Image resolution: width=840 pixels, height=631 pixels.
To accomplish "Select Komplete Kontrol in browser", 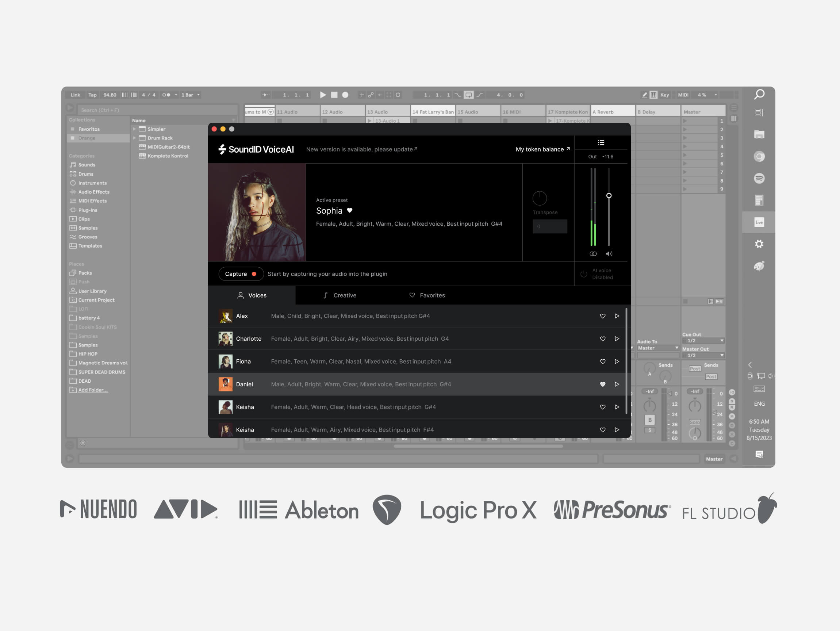I will pyautogui.click(x=168, y=156).
